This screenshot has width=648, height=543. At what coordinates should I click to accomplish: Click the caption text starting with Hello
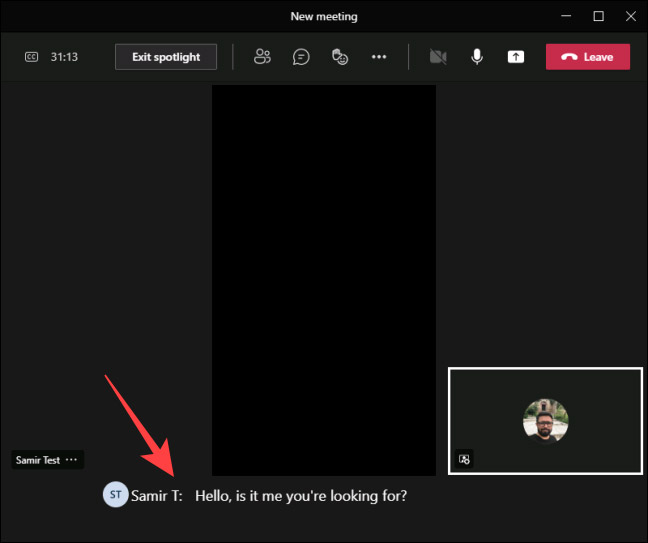coord(301,495)
